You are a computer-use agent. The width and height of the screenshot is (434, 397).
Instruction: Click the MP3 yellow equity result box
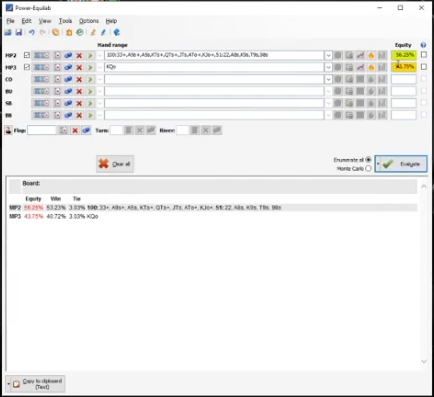point(404,67)
